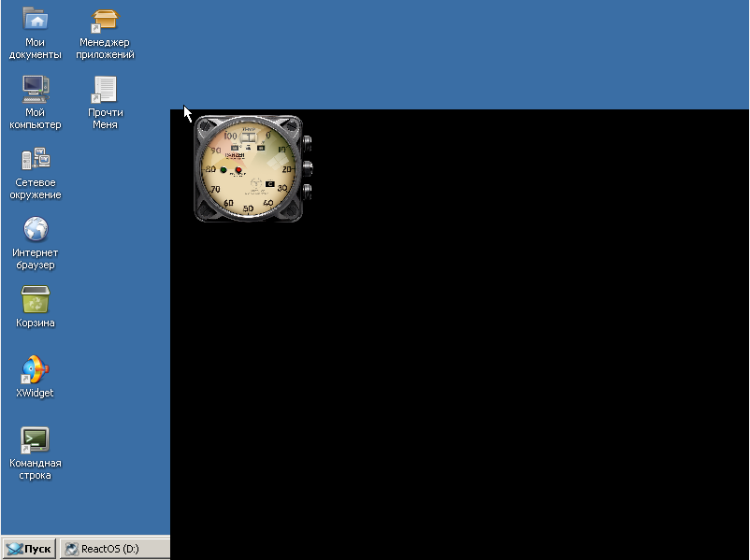The height and width of the screenshot is (560, 750).
Task: Open the Command Prompt terminal icon
Action: click(36, 439)
